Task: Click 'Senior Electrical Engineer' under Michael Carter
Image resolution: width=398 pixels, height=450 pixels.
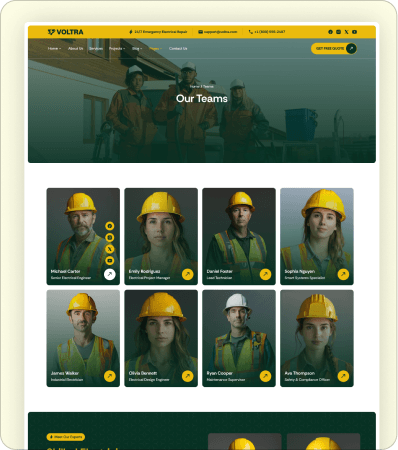Action: coord(71,278)
